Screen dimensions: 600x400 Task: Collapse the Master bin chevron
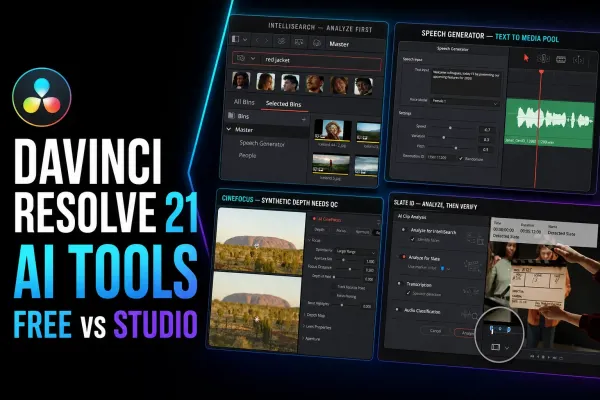(229, 129)
